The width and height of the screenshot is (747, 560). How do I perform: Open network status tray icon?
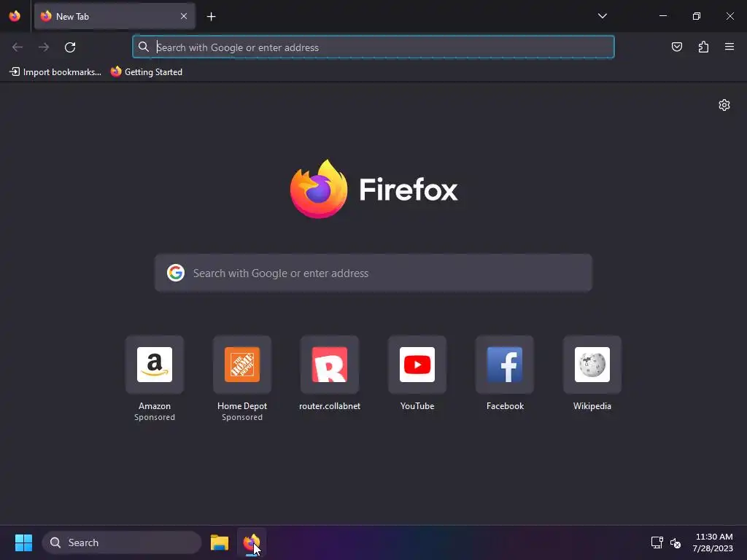(657, 542)
